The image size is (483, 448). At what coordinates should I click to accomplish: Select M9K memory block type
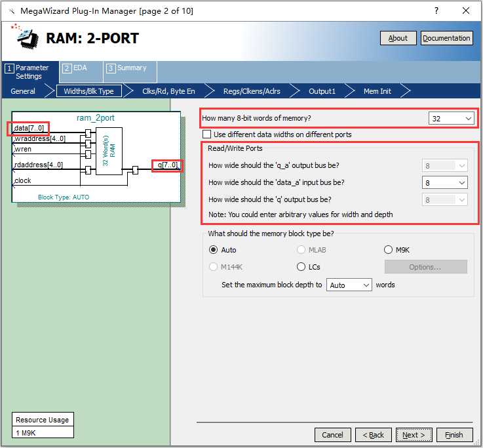[388, 250]
